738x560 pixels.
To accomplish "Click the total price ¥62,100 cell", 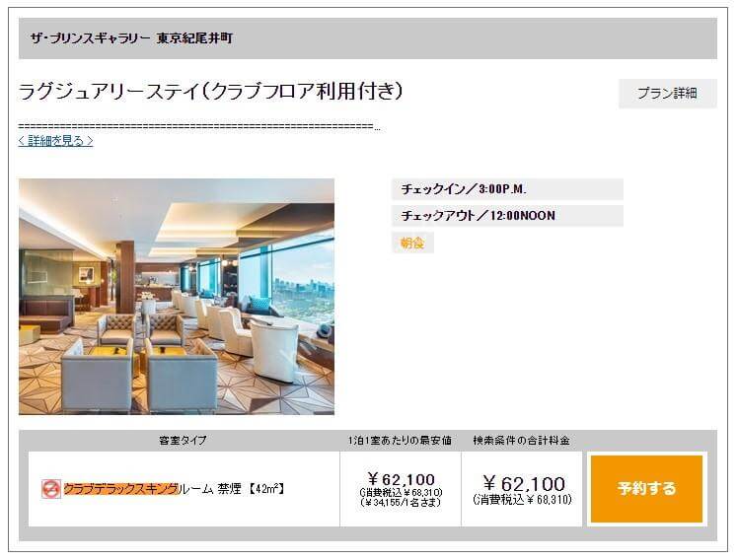I will (522, 489).
